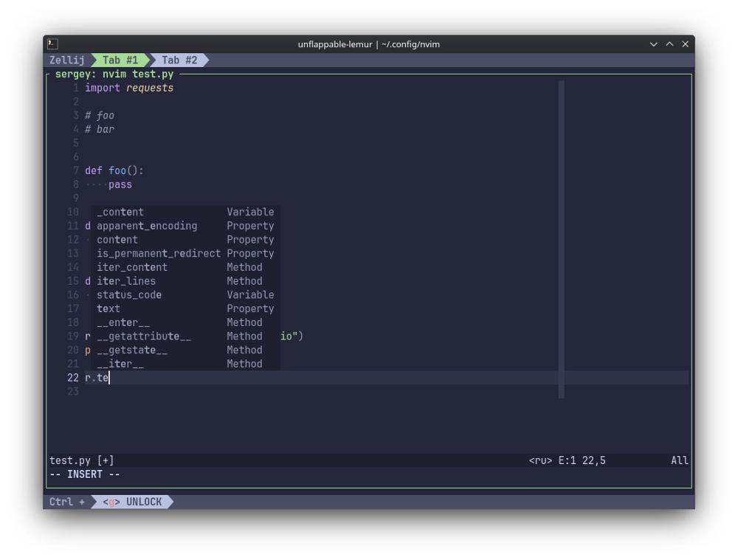The image size is (738, 560).
Task: Click the terminal icon in the title bar
Action: 52,44
